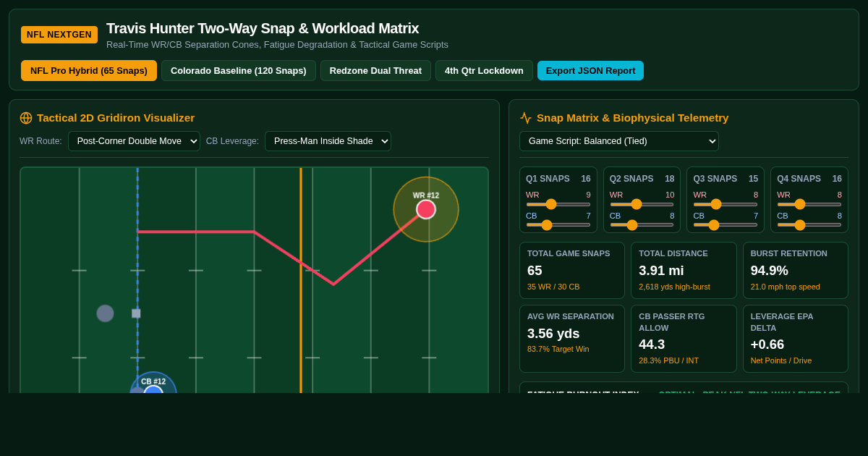The width and height of the screenshot is (868, 456).
Task: Select the 4th Qtr Lockdown preset
Action: (x=484, y=70)
